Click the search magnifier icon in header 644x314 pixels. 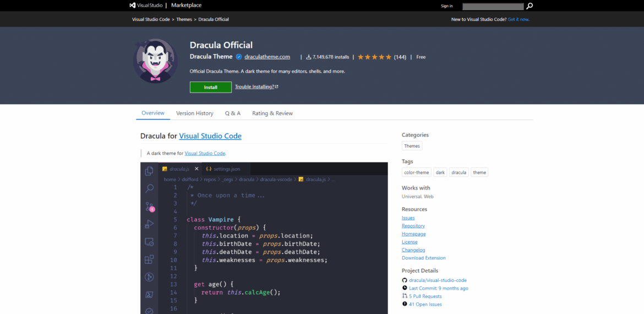click(x=530, y=6)
